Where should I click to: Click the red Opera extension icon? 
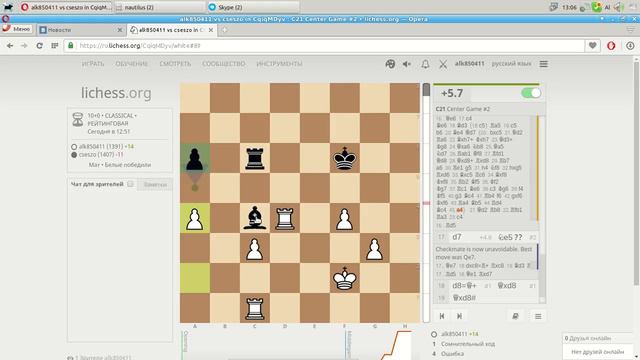[611, 46]
